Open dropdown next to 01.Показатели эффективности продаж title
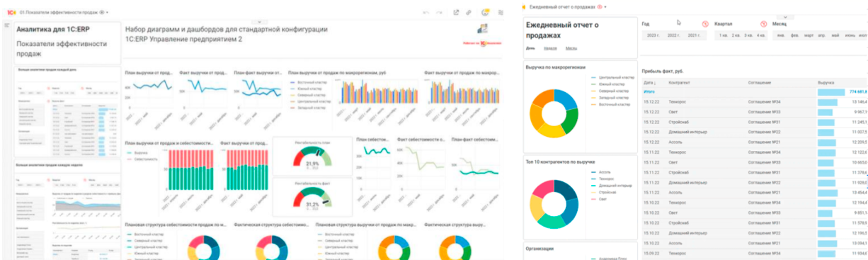The width and height of the screenshot is (868, 260). 107,12
